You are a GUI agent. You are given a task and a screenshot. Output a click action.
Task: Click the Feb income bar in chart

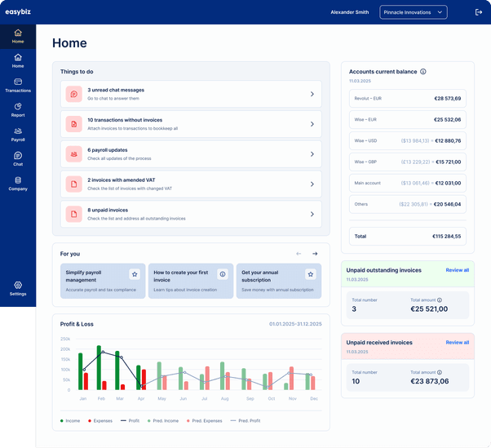tap(99, 368)
